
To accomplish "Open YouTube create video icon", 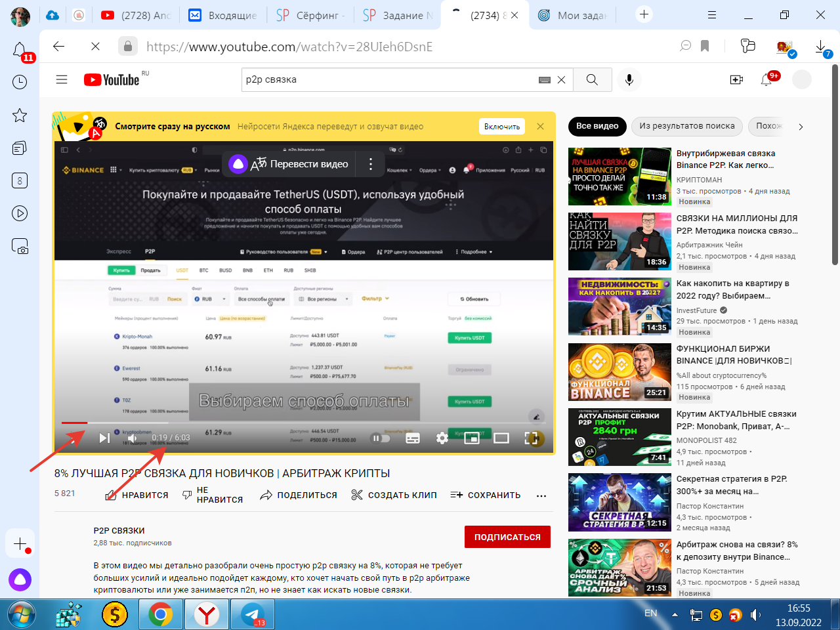I will click(736, 79).
